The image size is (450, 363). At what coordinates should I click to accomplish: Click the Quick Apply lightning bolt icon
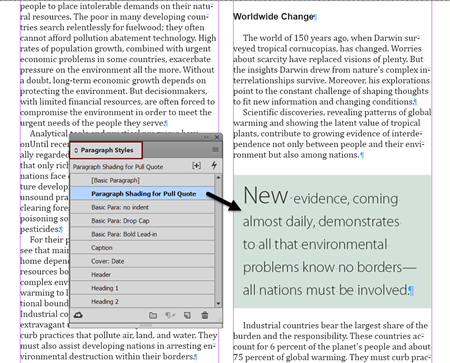214,165
